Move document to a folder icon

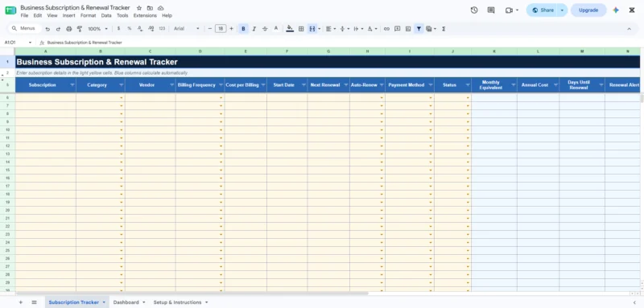pos(150,8)
